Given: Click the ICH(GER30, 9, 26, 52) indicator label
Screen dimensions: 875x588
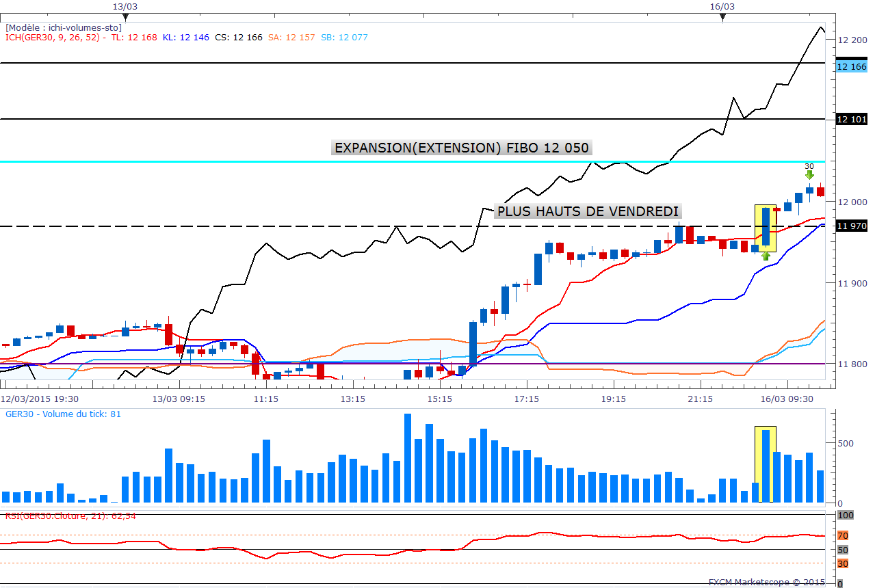Looking at the screenshot, I should point(55,38).
